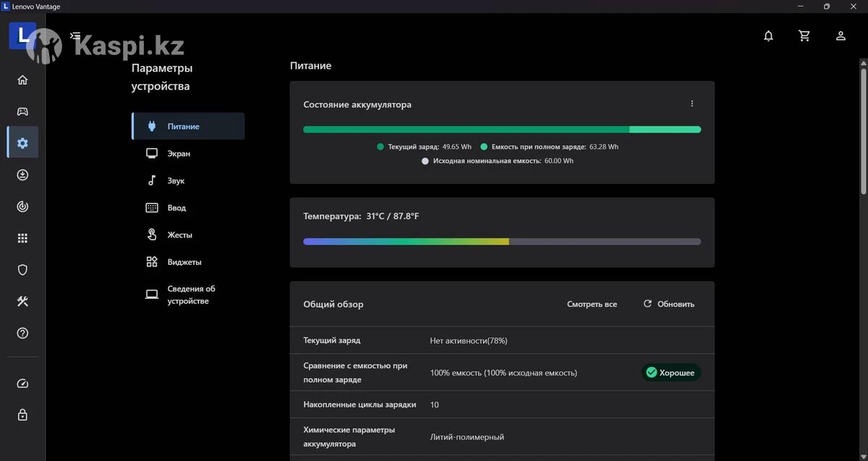
Task: Open the Apps grid icon in sidebar
Action: pyautogui.click(x=22, y=238)
